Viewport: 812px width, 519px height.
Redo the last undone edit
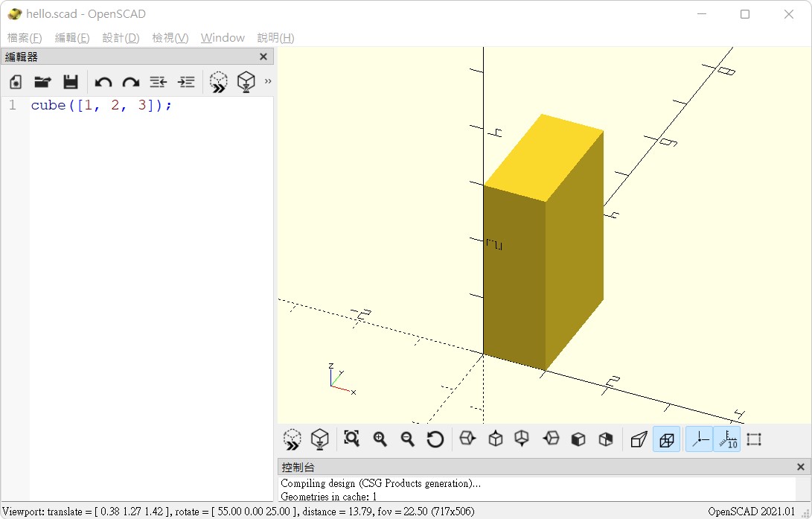click(130, 82)
